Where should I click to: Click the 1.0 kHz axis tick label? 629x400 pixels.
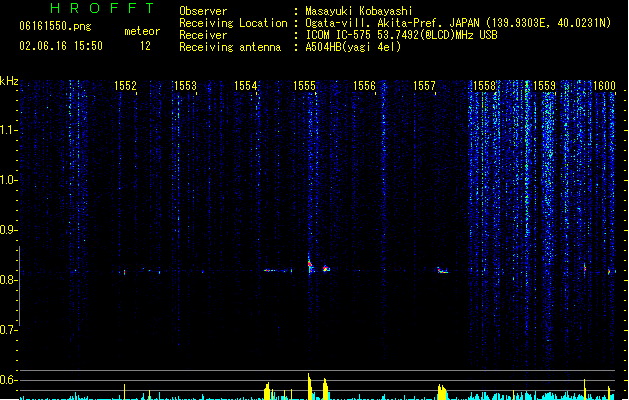8,180
